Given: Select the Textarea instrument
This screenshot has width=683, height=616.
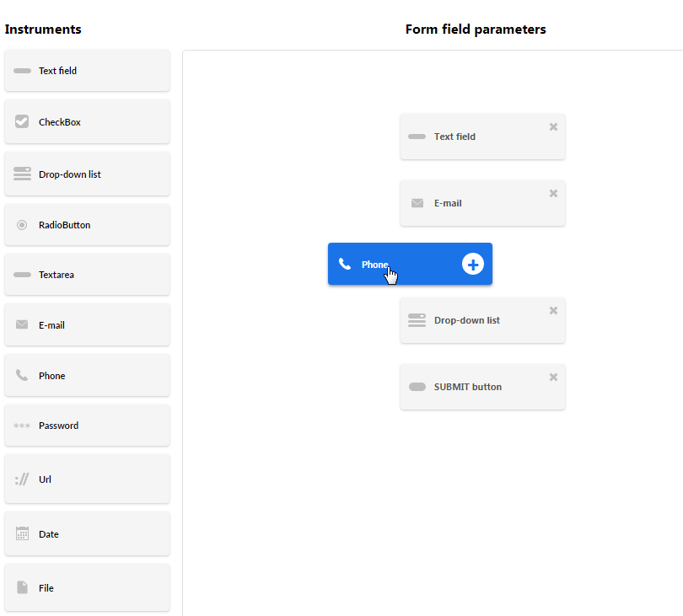Looking at the screenshot, I should pos(87,275).
